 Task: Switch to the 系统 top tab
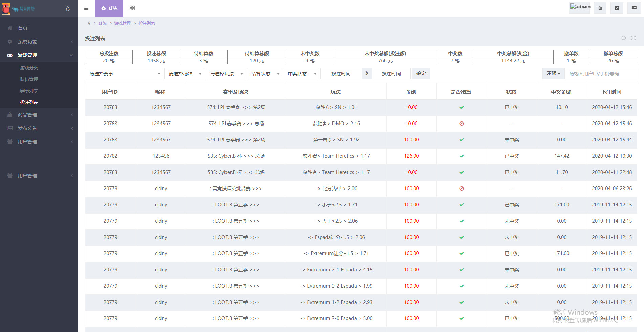[109, 8]
